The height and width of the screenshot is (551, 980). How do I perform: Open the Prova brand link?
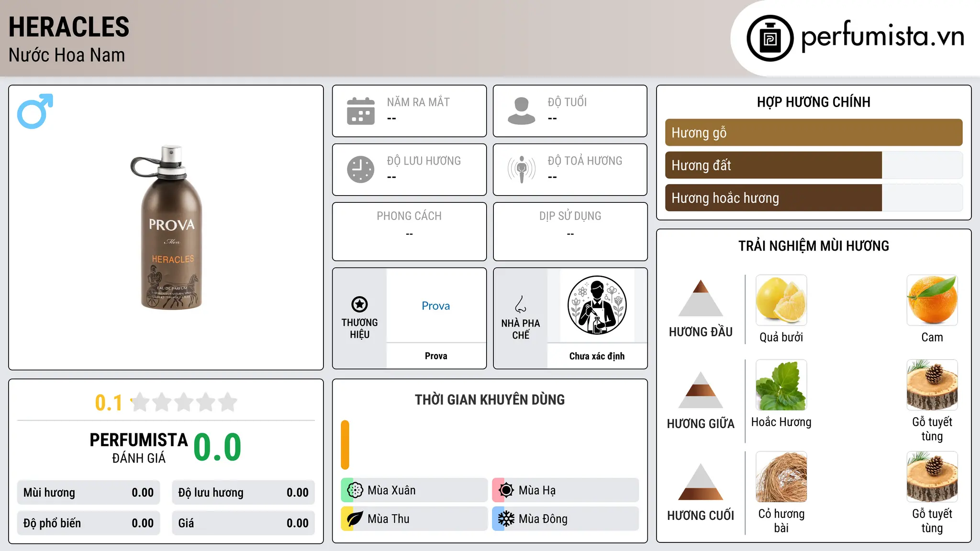click(436, 306)
